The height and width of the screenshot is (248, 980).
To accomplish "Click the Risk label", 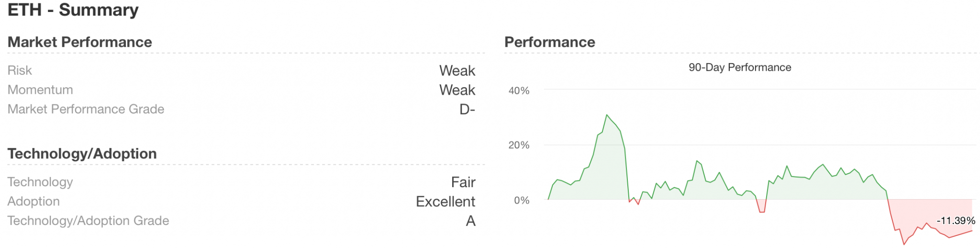I will [20, 70].
